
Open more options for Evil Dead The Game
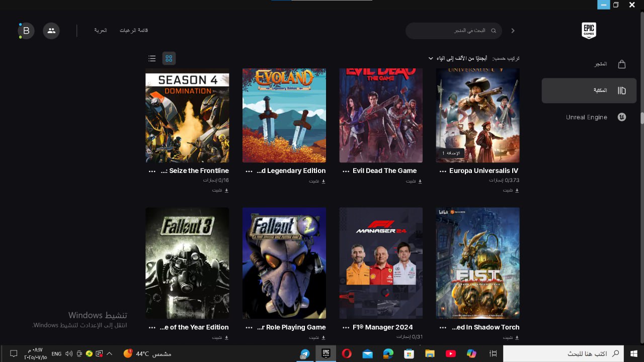346,171
